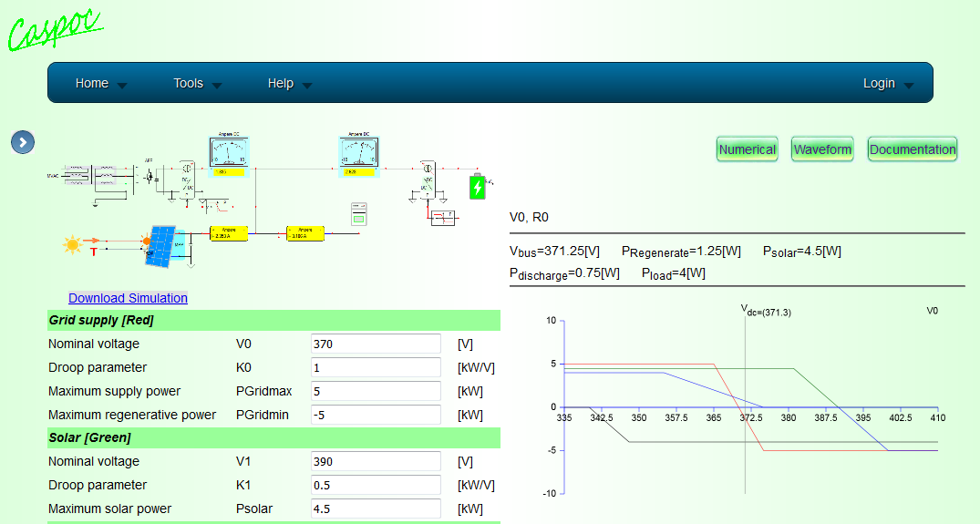Click the green battery icon
The image size is (980, 524).
[477, 187]
